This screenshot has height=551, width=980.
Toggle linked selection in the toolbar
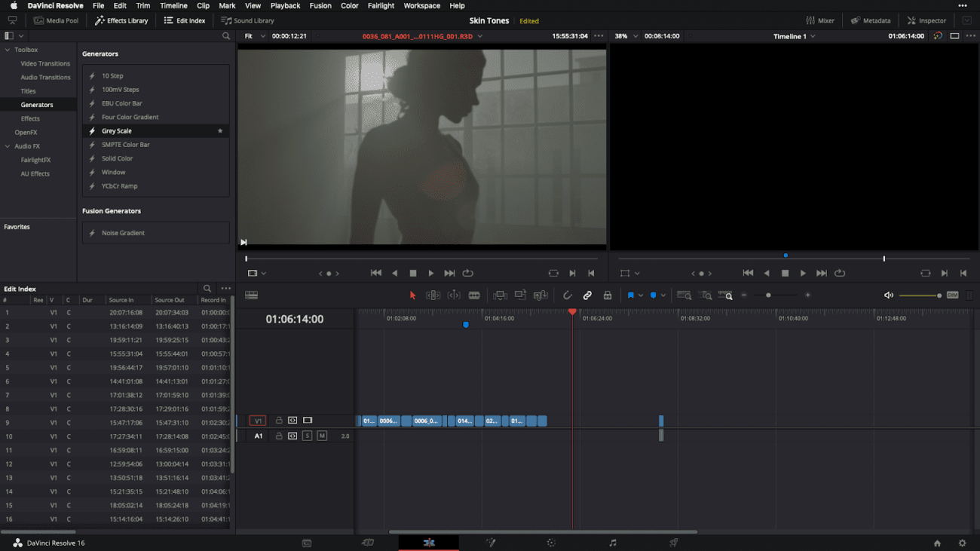(x=587, y=295)
